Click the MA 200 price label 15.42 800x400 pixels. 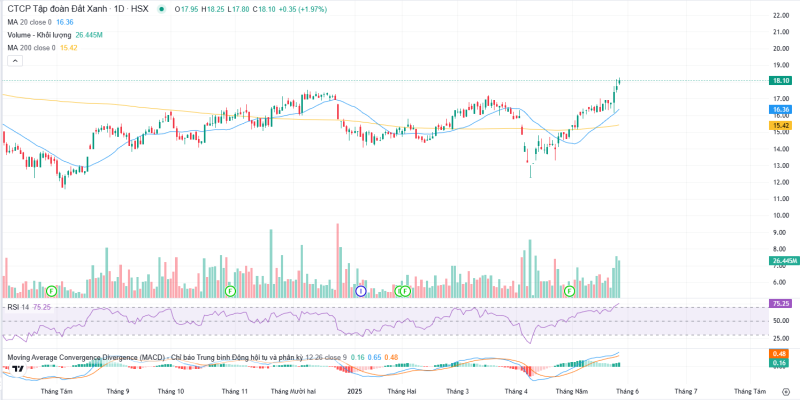(780, 125)
